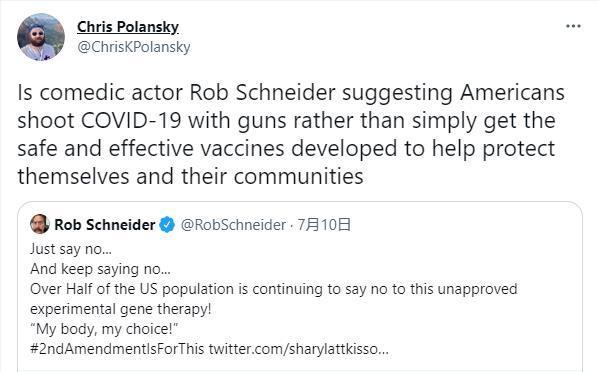Image resolution: width=599 pixels, height=372 pixels.
Task: Open Rob Schneider name in quoted tweet
Action: (x=105, y=225)
